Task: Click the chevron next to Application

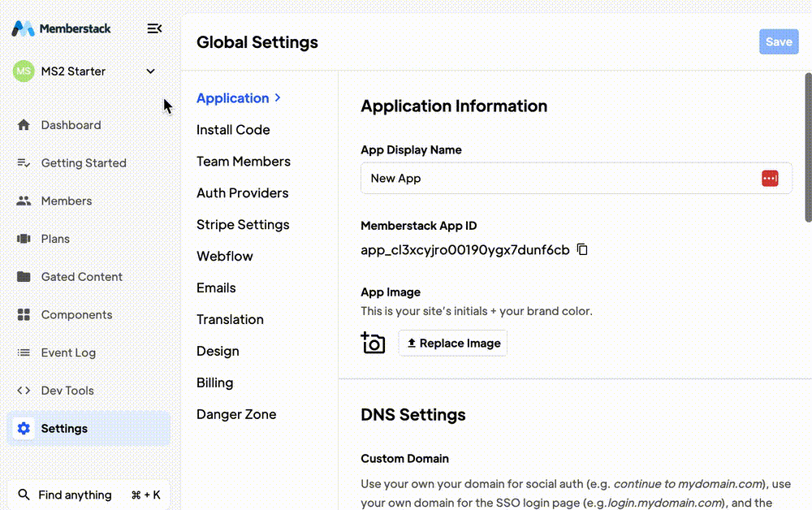Action: (278, 97)
